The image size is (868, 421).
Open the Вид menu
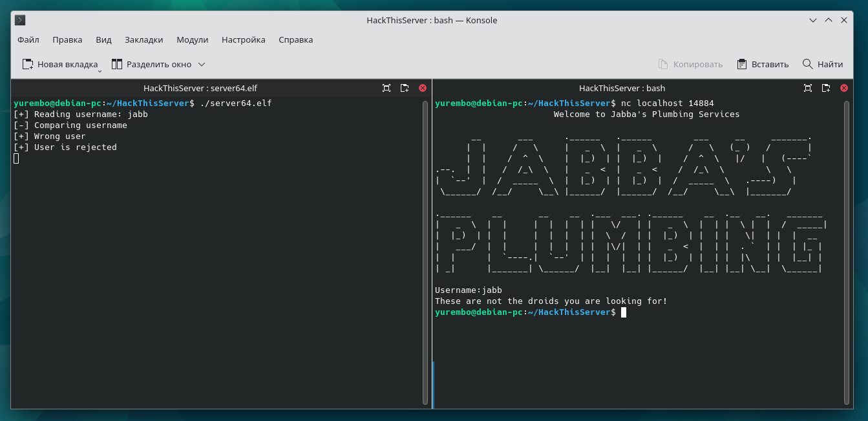[103, 39]
